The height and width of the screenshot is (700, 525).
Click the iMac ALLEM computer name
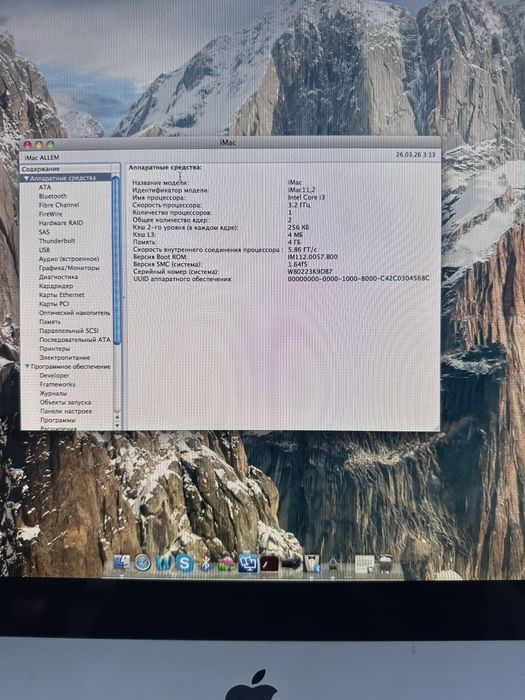pos(42,158)
